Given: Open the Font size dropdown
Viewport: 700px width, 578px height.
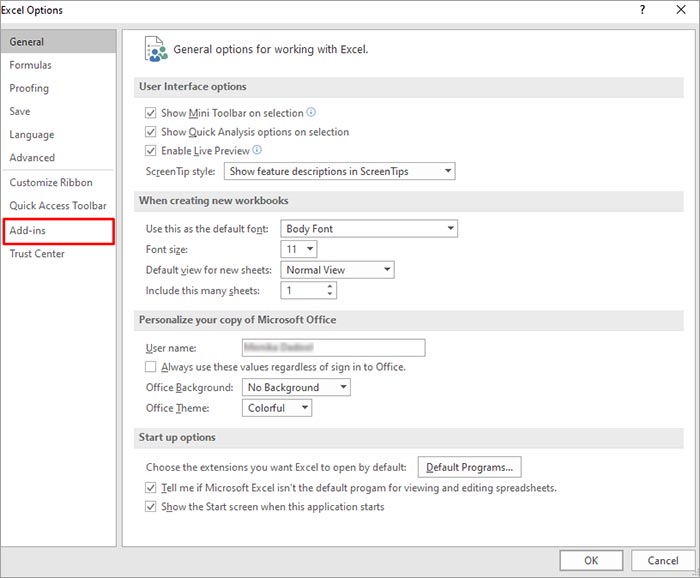Looking at the screenshot, I should click(299, 249).
